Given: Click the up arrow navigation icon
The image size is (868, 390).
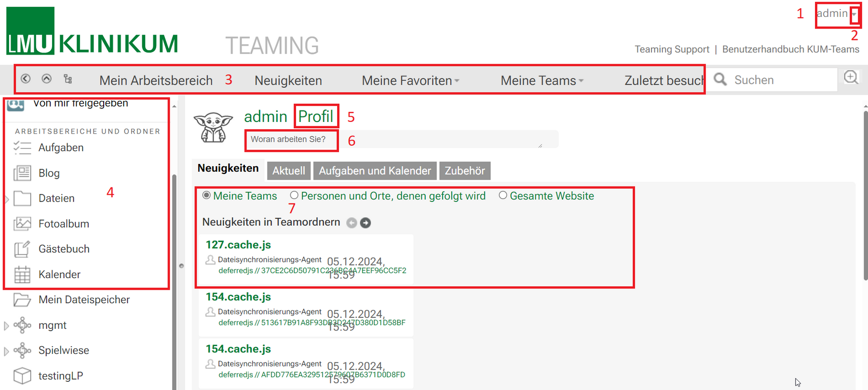Looking at the screenshot, I should [x=47, y=79].
